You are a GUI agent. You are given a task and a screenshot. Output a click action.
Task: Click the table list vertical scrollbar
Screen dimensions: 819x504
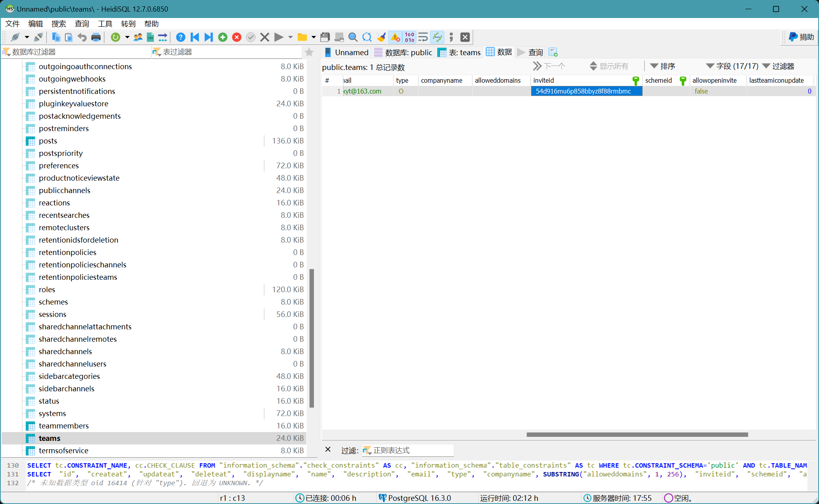coord(312,338)
